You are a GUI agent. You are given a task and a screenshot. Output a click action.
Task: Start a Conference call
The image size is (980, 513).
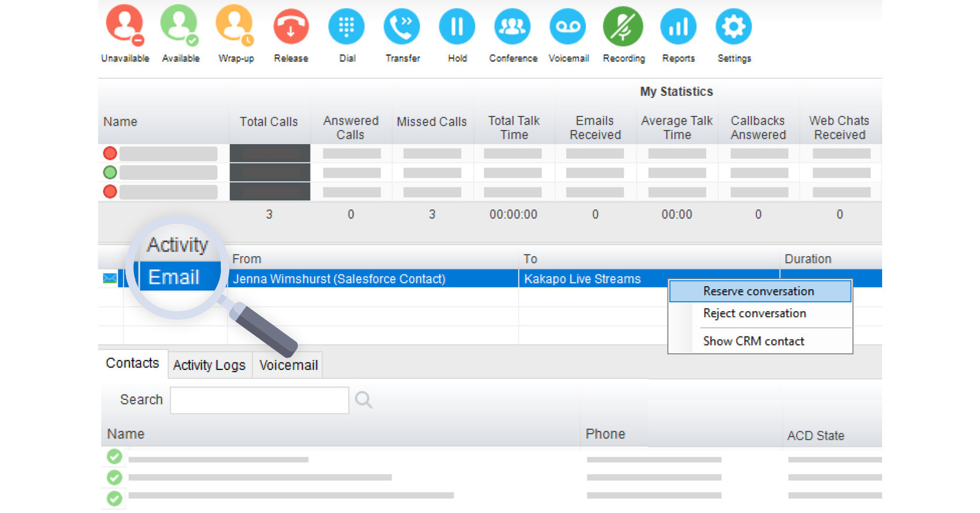tap(512, 26)
